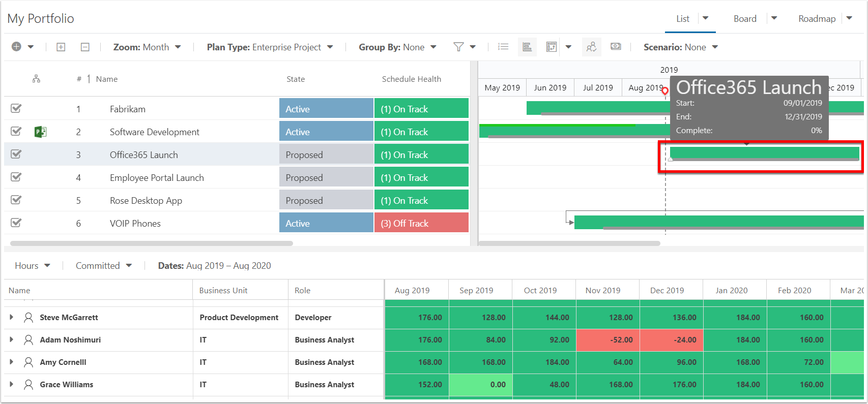This screenshot has width=868, height=404.
Task: Sort by the Name column header
Action: [107, 79]
